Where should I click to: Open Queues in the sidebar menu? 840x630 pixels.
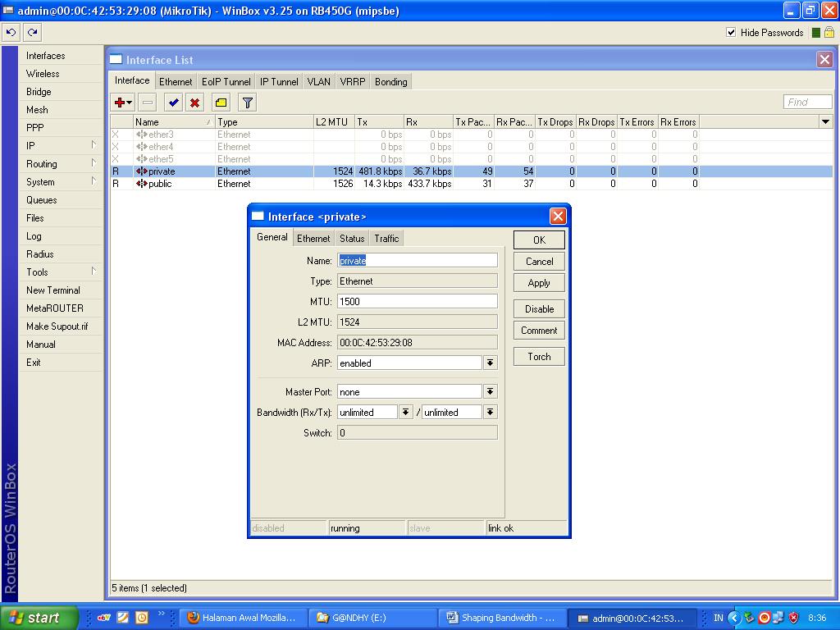click(x=61, y=200)
